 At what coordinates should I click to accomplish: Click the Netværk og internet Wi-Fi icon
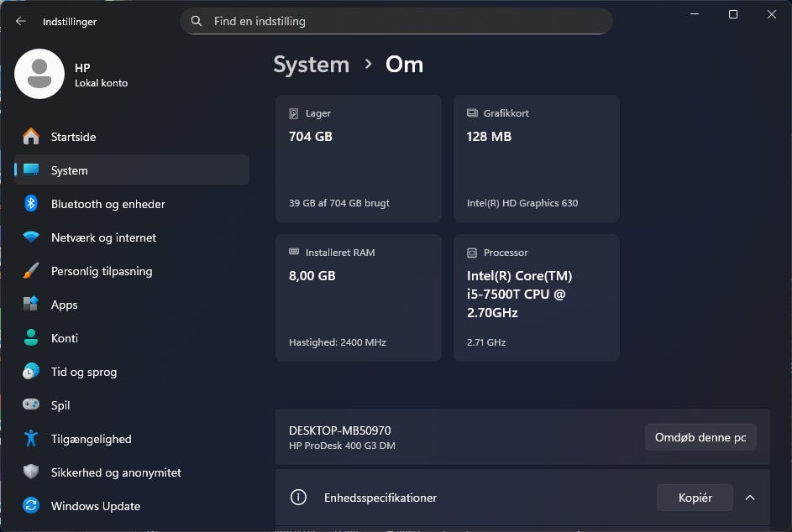click(31, 237)
